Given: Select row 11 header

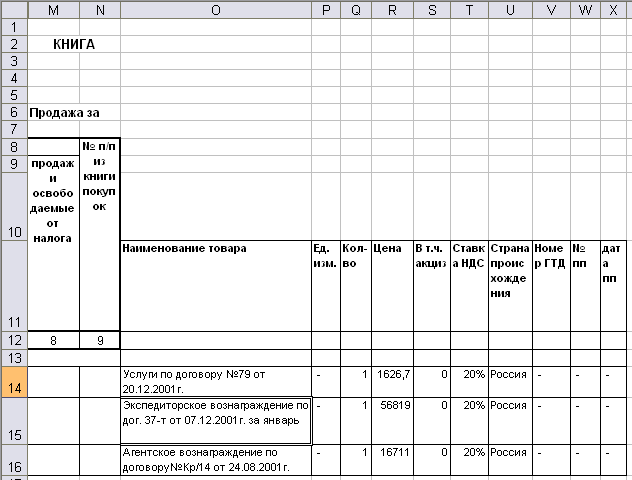Looking at the screenshot, I should point(14,286).
